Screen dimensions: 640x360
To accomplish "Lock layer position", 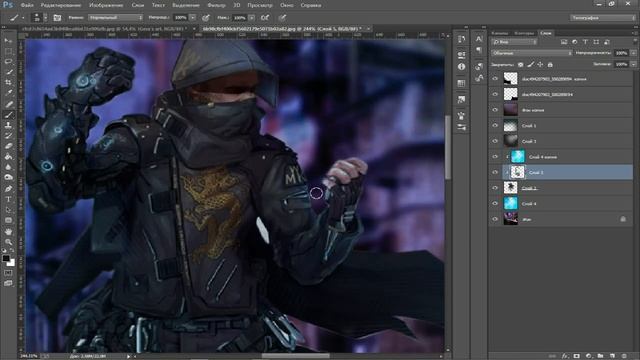I will coord(540,64).
